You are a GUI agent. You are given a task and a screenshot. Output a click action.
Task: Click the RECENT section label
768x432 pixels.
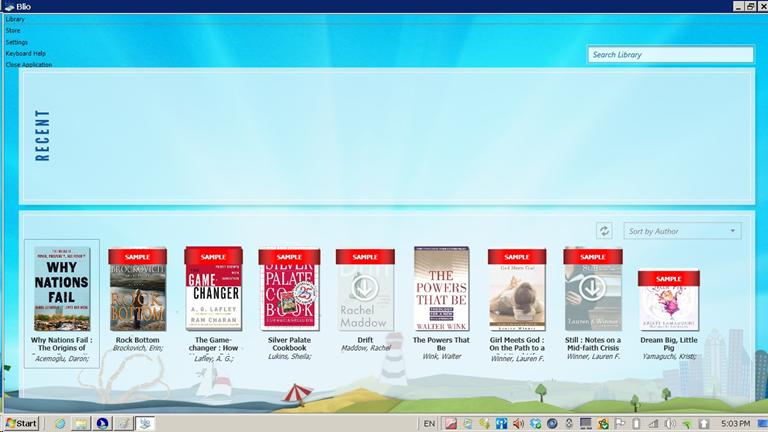[43, 136]
